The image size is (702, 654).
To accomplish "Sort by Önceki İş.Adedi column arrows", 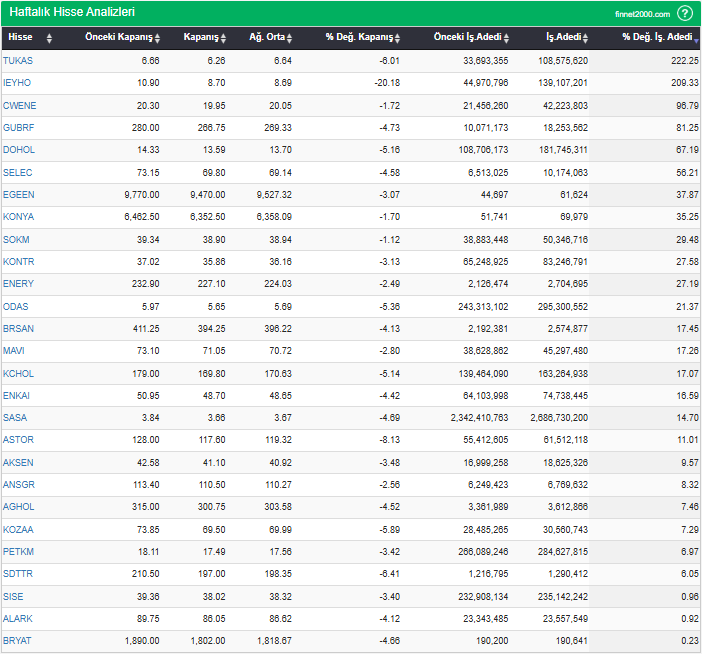I will (x=506, y=38).
